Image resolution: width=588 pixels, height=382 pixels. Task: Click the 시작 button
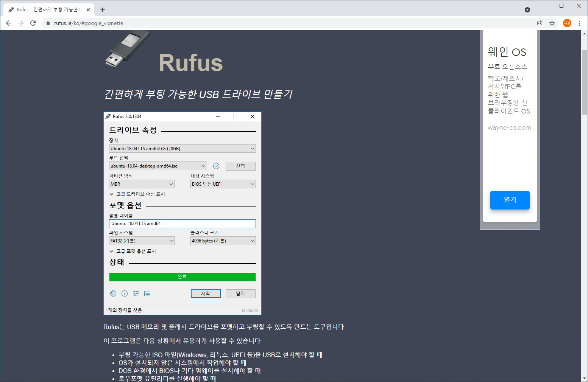[206, 294]
